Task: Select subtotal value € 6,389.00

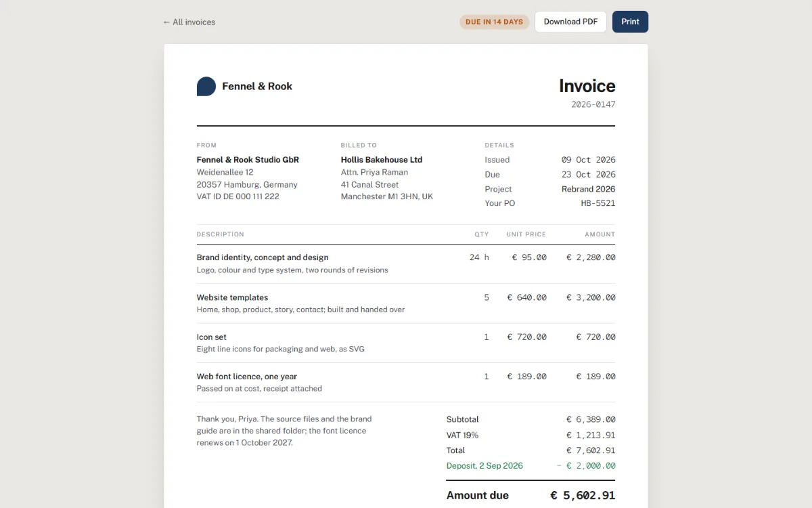Action: click(591, 419)
